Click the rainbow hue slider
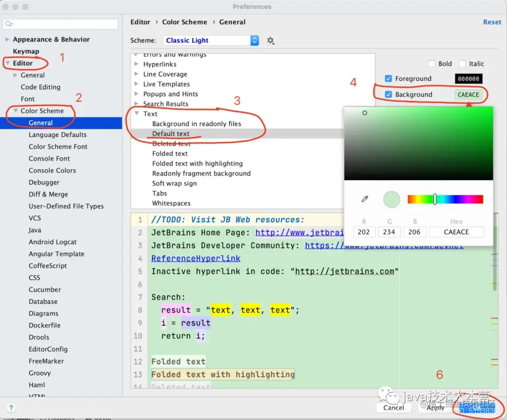The image size is (507, 420). (445, 199)
